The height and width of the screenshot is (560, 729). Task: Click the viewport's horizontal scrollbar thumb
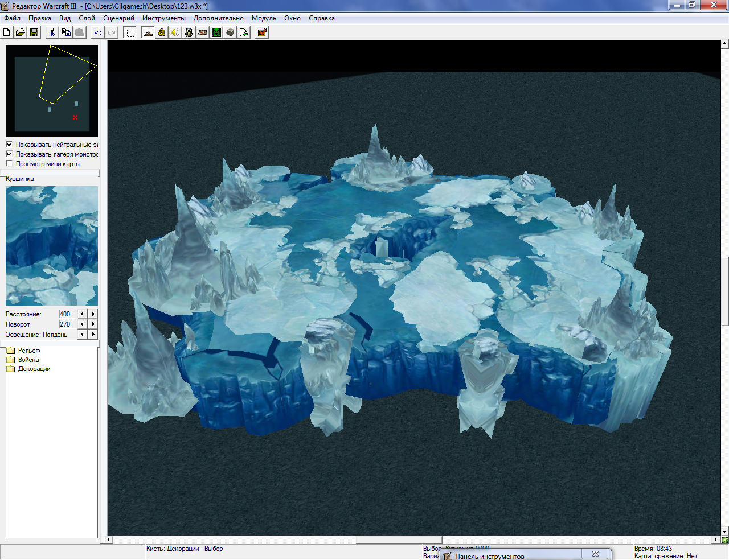[x=399, y=540]
